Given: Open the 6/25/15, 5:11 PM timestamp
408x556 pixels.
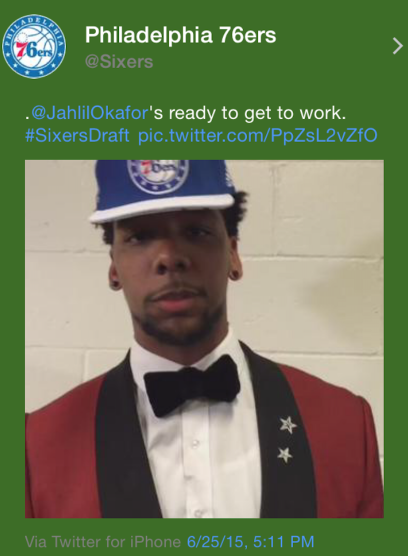Looking at the screenshot, I should point(251,541).
